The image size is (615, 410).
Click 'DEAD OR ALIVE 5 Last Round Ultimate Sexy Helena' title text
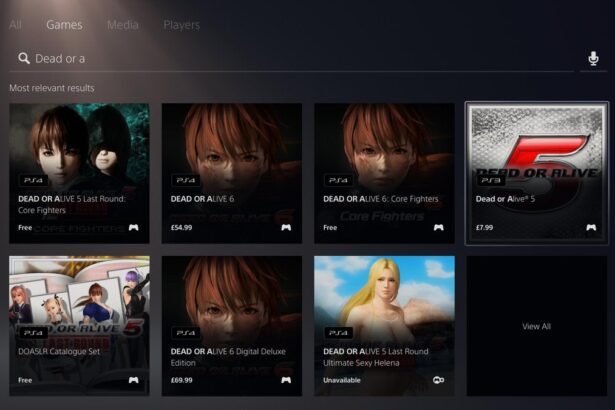tap(376, 357)
